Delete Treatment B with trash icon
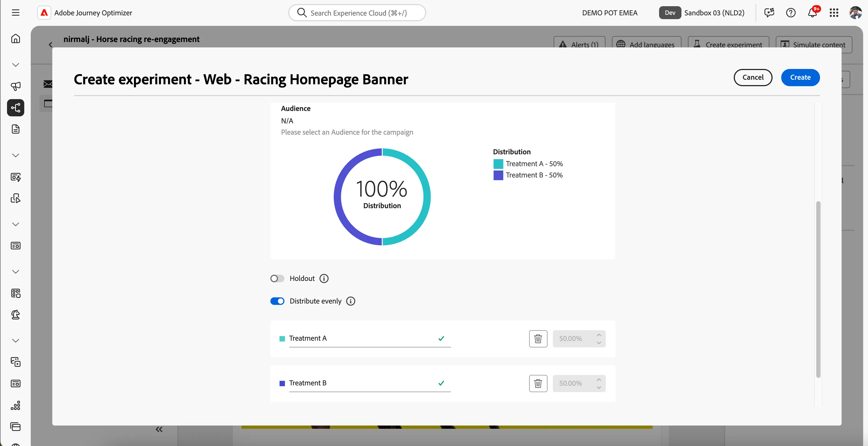This screenshot has width=868, height=446. (538, 384)
